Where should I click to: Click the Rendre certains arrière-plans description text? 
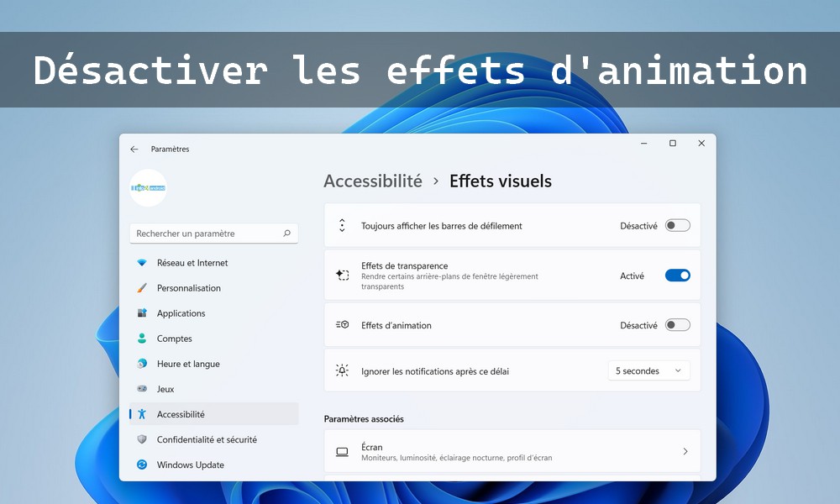pyautogui.click(x=449, y=281)
